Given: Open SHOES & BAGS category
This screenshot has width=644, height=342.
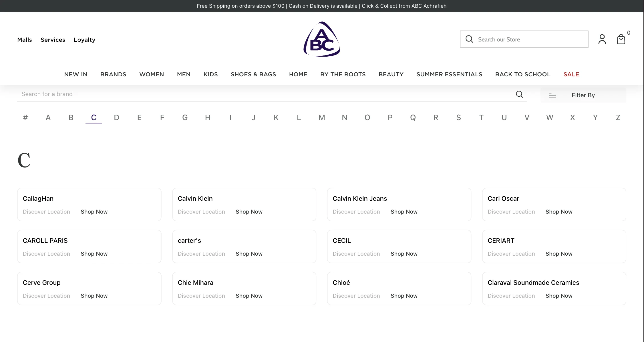Looking at the screenshot, I should (253, 74).
